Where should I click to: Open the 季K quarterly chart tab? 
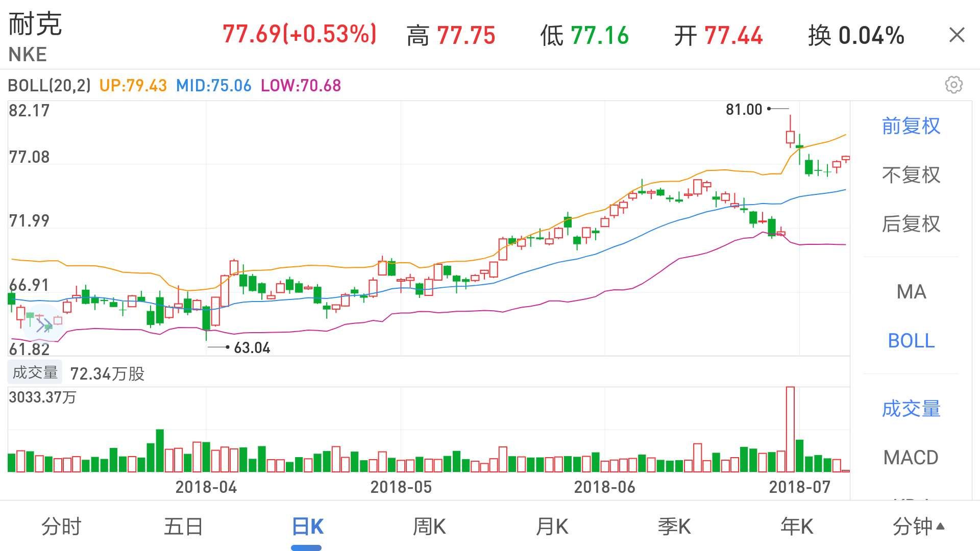point(674,526)
